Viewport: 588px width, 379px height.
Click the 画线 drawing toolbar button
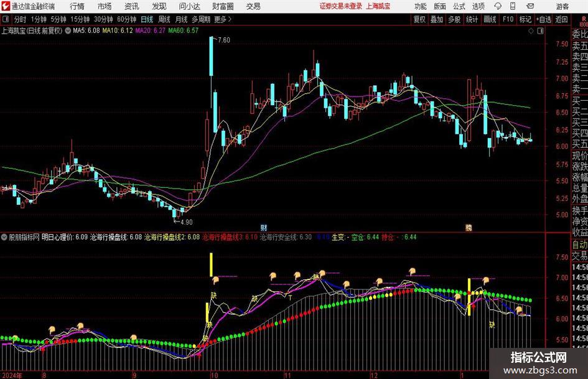click(490, 19)
